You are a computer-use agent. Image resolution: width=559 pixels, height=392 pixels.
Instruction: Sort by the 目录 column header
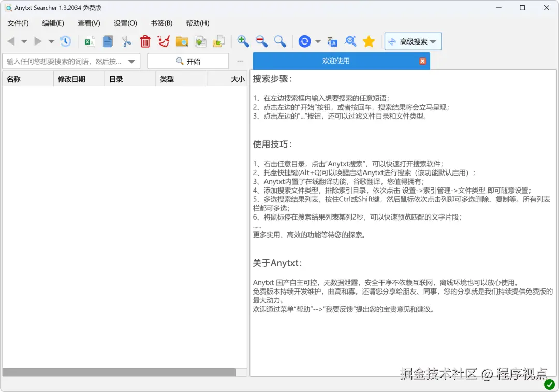(130, 79)
